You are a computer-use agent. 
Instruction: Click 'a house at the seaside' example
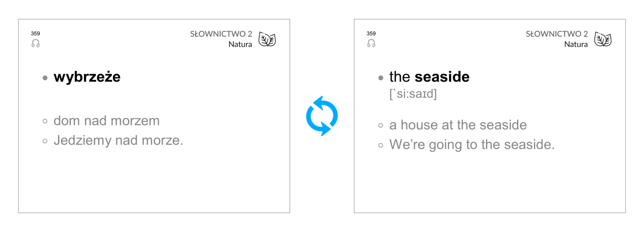458,125
